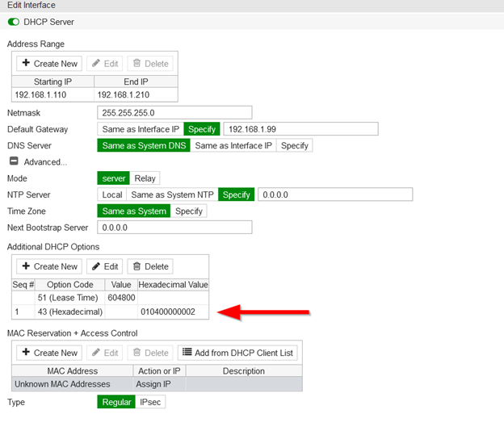504x435 pixels.
Task: Click Create New in Address Range
Action: [x=50, y=63]
